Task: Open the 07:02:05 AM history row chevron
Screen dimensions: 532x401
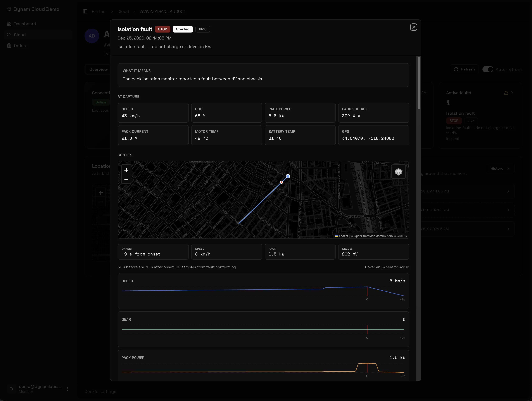Action: coord(508,229)
